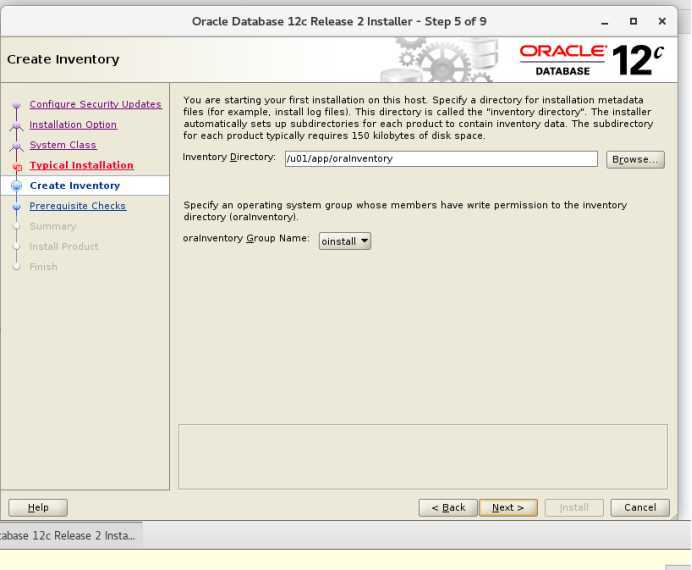Click the empty message panel at bottom
Screen dimensions: 692x570
(423, 457)
